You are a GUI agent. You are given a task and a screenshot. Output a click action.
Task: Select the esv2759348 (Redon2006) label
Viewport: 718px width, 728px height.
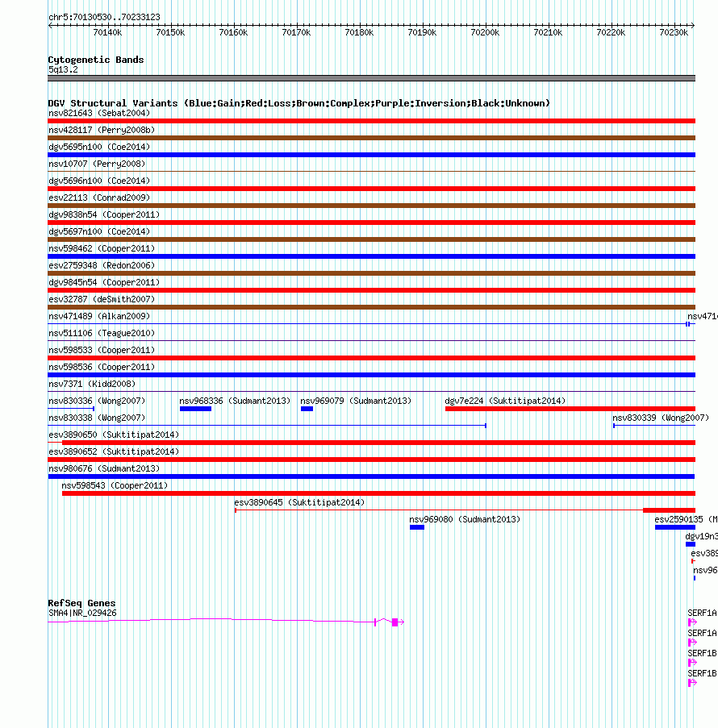pos(102,265)
